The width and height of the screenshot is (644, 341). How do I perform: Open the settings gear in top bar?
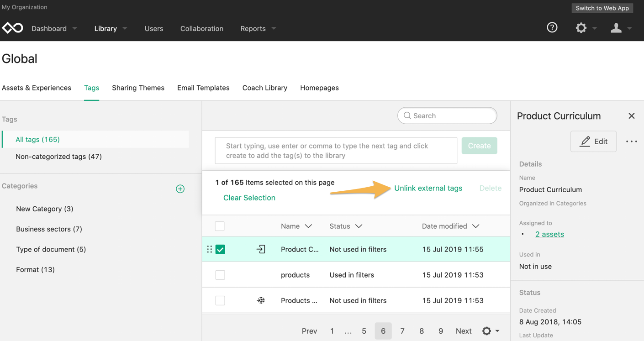point(581,28)
